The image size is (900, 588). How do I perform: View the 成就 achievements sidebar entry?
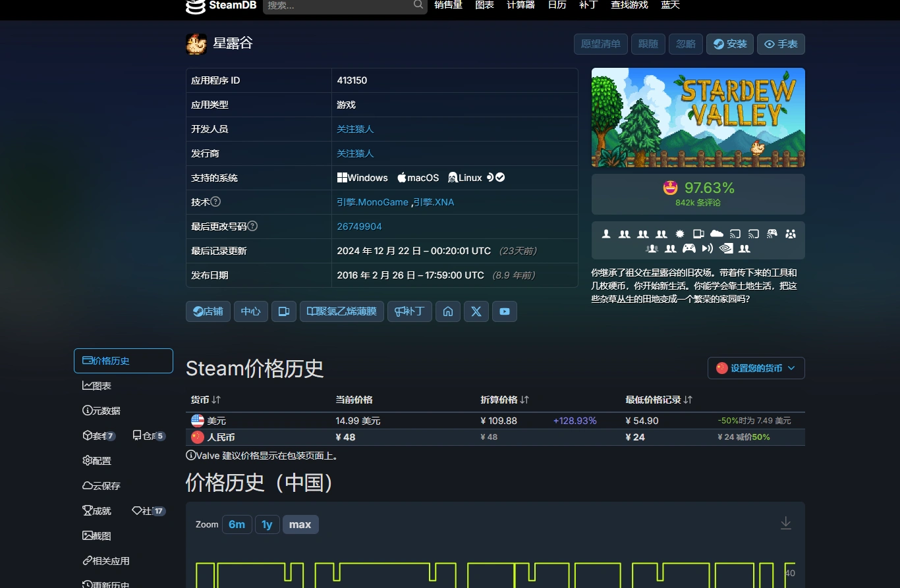[x=97, y=510]
